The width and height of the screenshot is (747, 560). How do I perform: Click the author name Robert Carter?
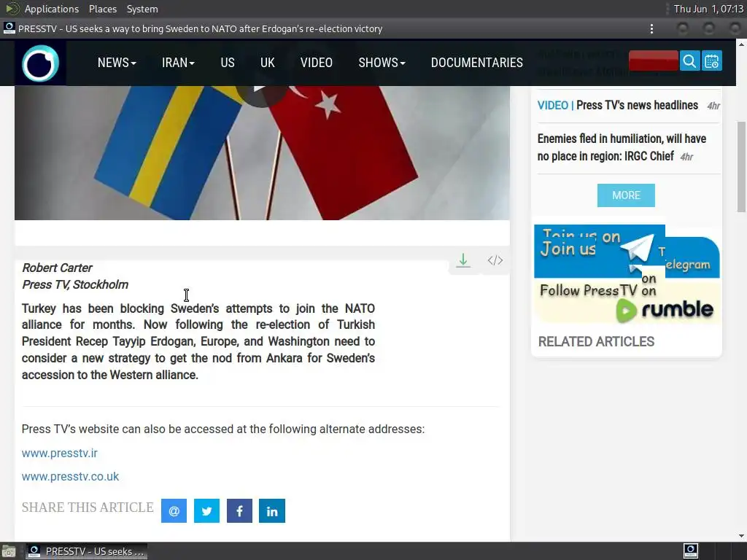click(x=57, y=268)
